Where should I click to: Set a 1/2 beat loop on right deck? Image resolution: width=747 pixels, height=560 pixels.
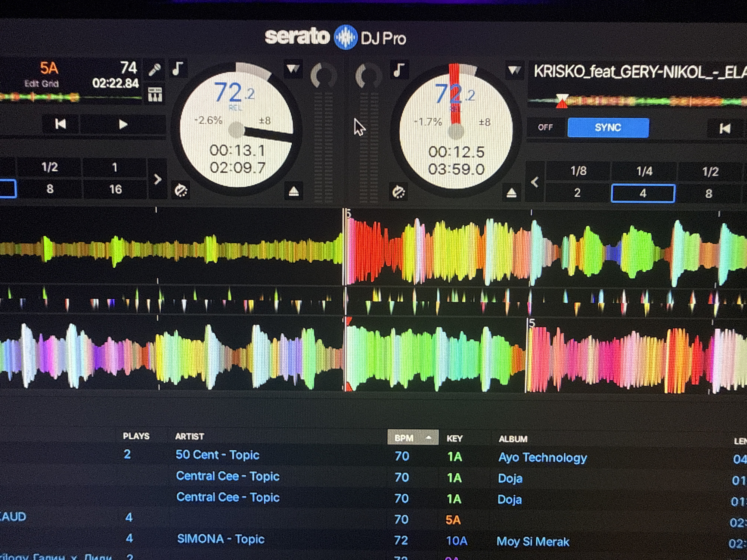[710, 172]
